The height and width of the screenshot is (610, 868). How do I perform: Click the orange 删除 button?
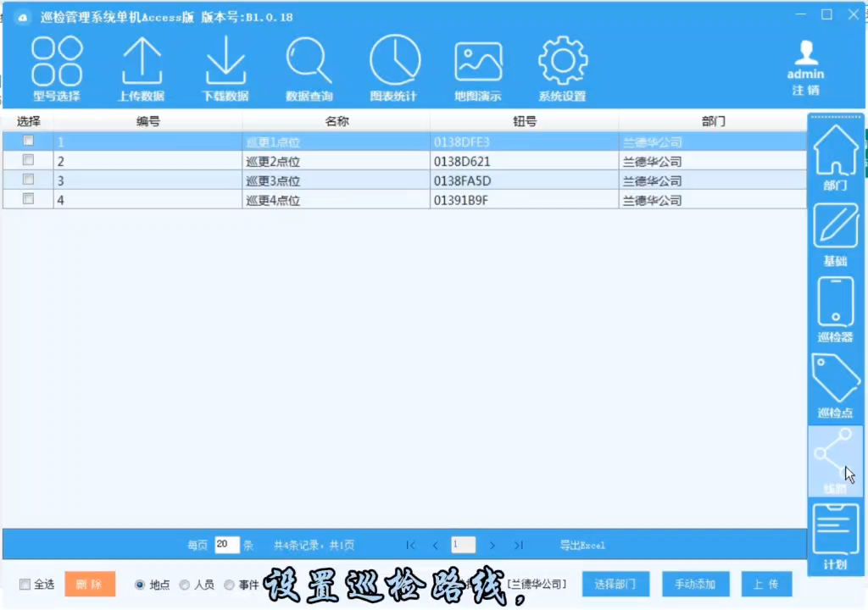coord(90,584)
